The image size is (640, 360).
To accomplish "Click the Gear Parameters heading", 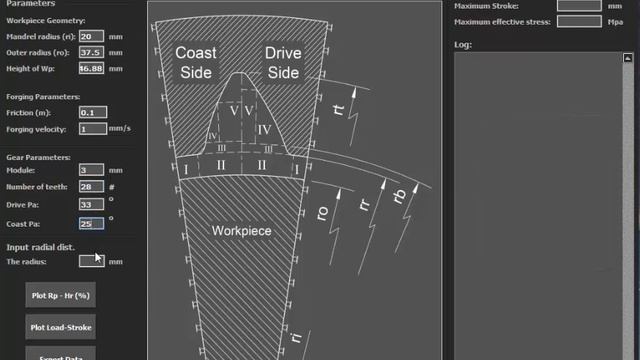I will pyautogui.click(x=38, y=157).
